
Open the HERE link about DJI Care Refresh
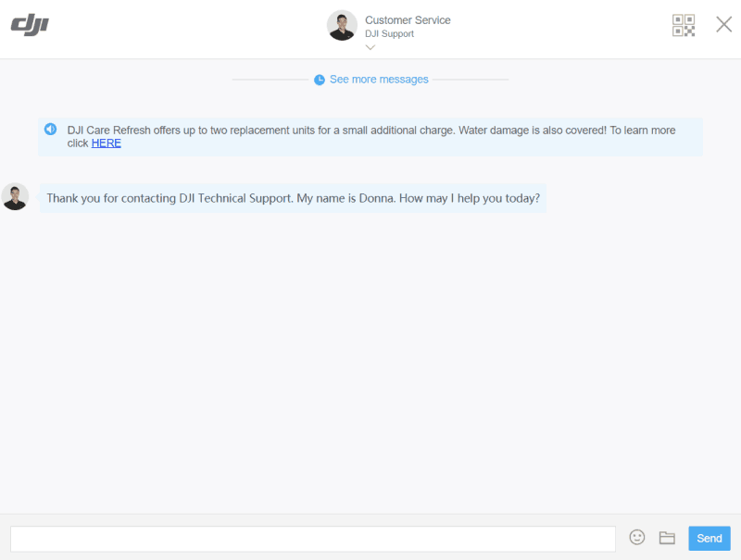click(106, 143)
